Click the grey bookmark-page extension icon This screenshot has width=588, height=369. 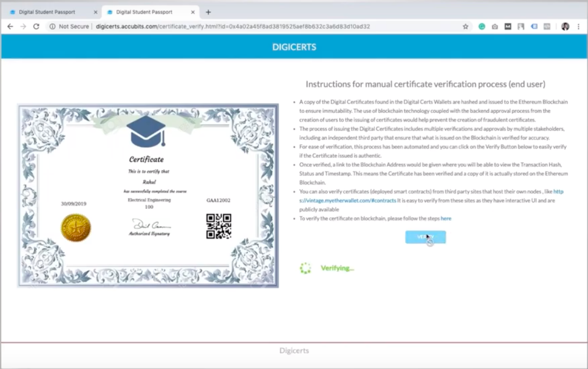pos(521,27)
